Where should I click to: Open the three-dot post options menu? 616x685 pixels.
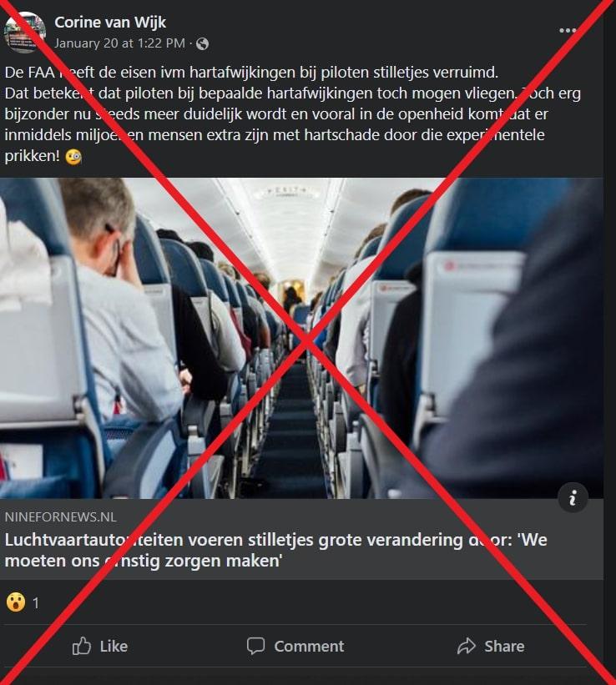[568, 30]
